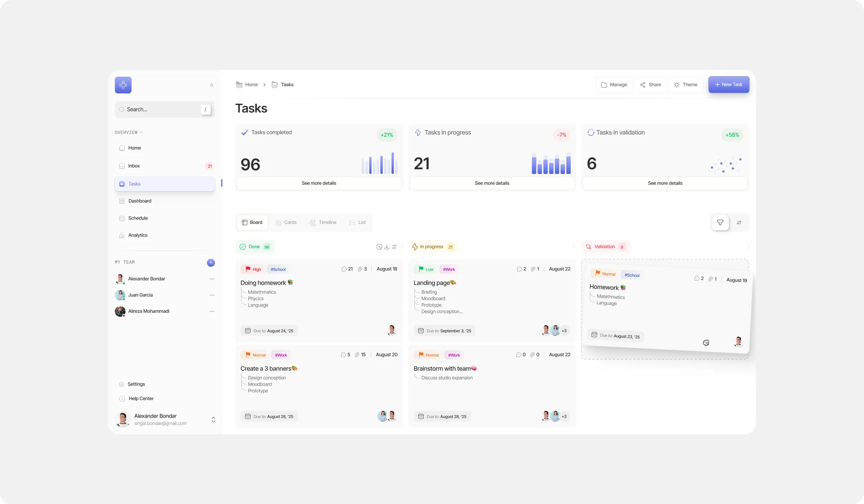The height and width of the screenshot is (504, 864).
Task: Switch to Cards view tab
Action: click(286, 222)
